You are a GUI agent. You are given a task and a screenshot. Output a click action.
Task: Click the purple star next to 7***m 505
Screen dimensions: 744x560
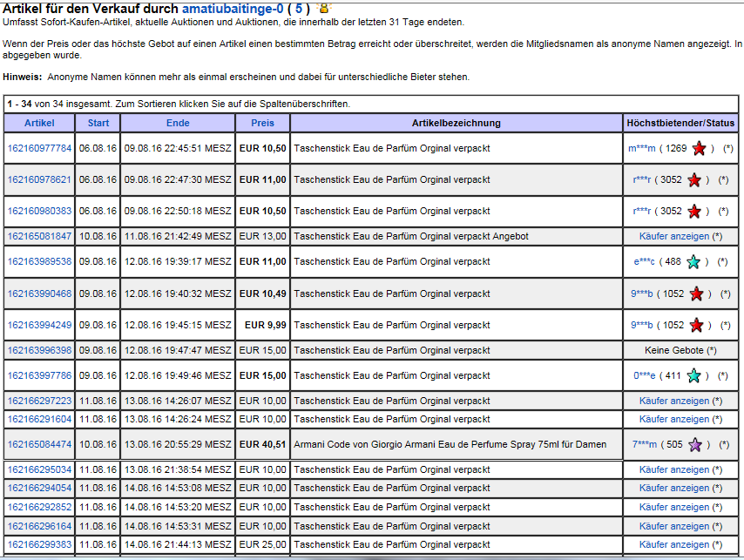point(695,445)
